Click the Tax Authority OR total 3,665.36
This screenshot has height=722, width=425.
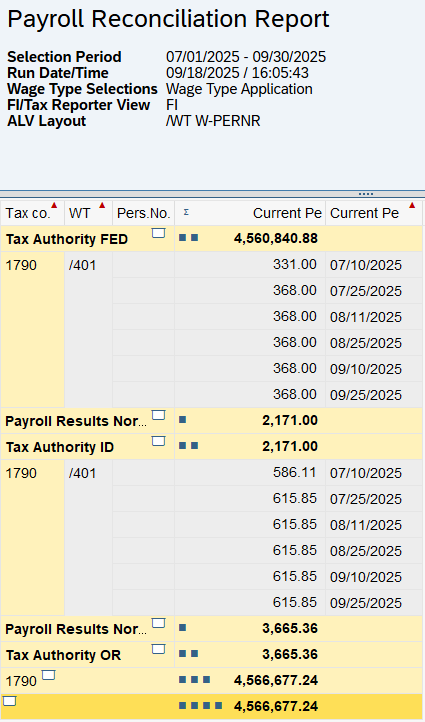click(x=290, y=654)
